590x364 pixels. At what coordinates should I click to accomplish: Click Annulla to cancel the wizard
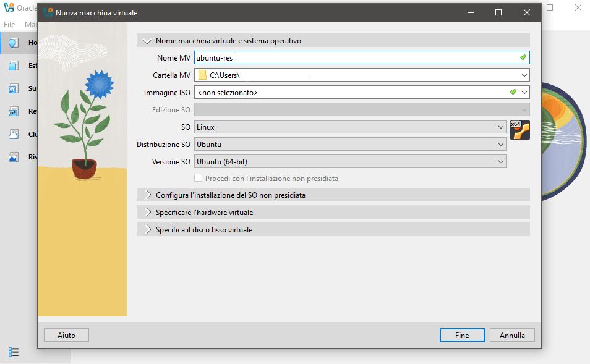tap(512, 334)
